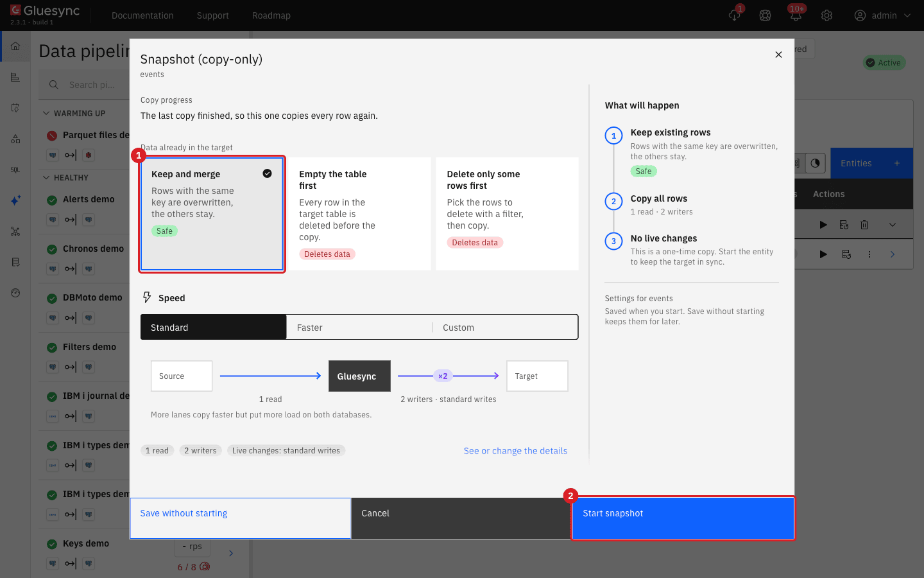This screenshot has height=578, width=924.
Task: Click the snapshot icon beside the trash icon
Action: (x=844, y=225)
